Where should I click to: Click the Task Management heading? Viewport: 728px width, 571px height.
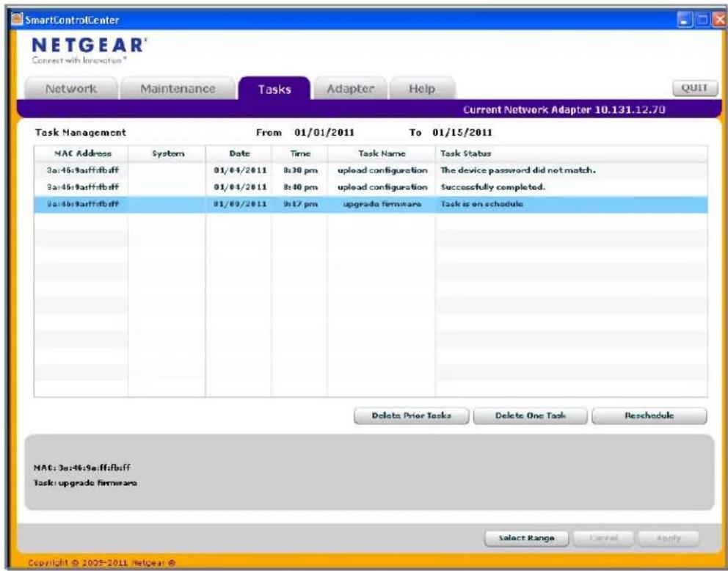pos(80,133)
